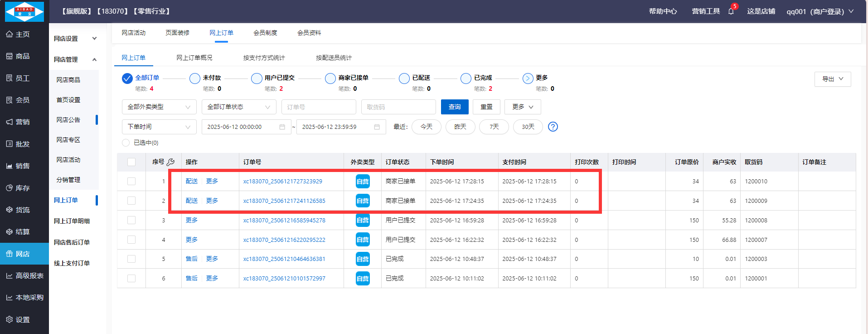Expand the 导出 export dropdown
The image size is (868, 334).
pos(832,79)
